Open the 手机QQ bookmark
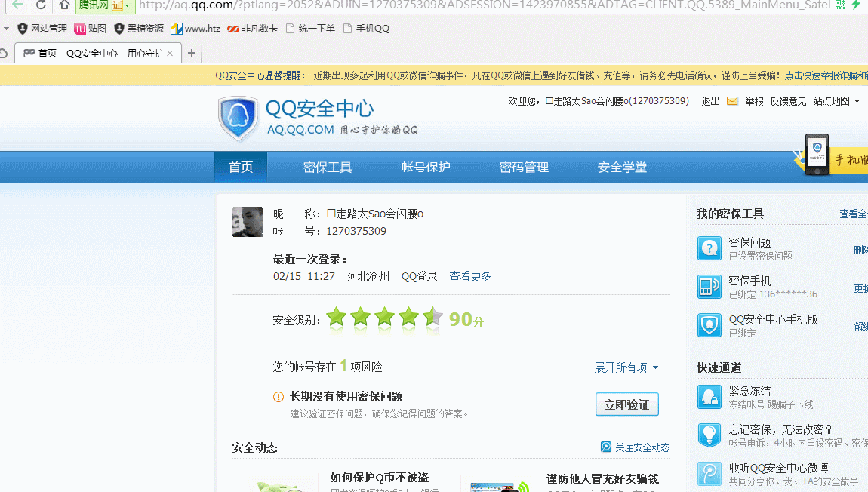 click(x=367, y=28)
